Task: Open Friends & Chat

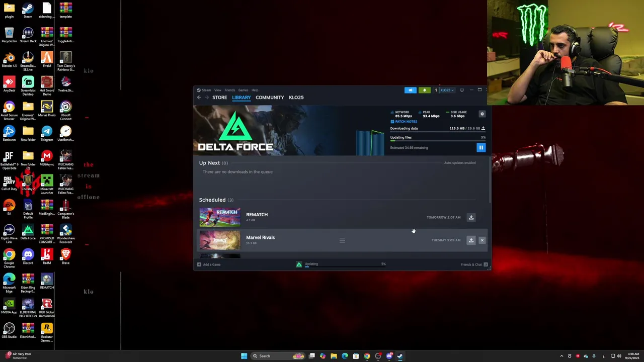Action: point(474,264)
